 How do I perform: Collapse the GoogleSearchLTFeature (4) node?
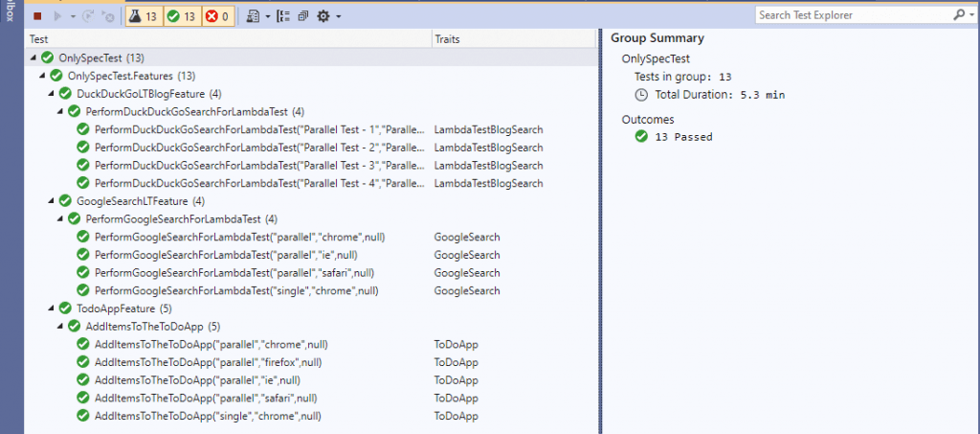tap(52, 201)
